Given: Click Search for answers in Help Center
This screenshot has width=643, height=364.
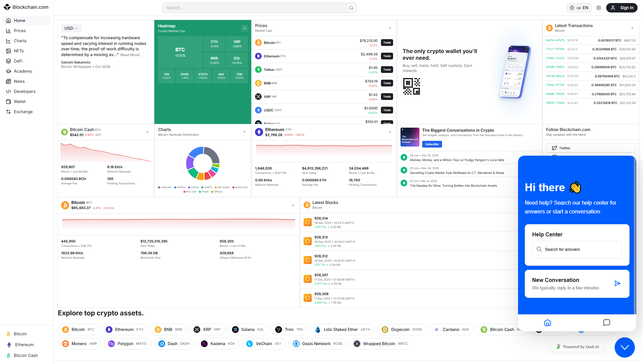Looking at the screenshot, I should click(x=577, y=250).
